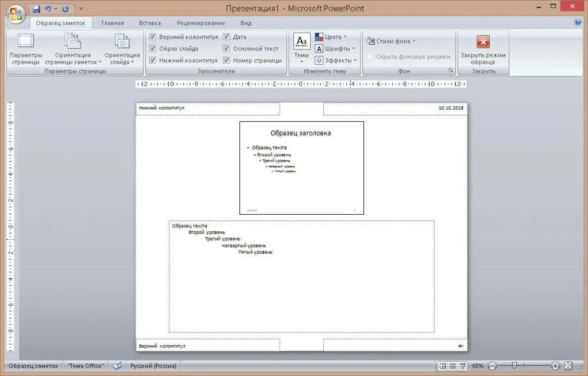Click the Нижний колонтитул placeholder on page
The height and width of the screenshot is (376, 588).
208,108
